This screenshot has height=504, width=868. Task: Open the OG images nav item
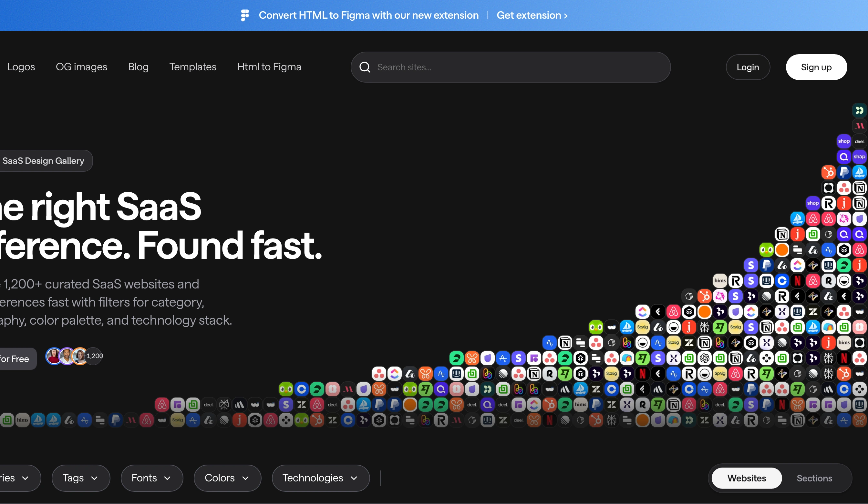pos(82,67)
